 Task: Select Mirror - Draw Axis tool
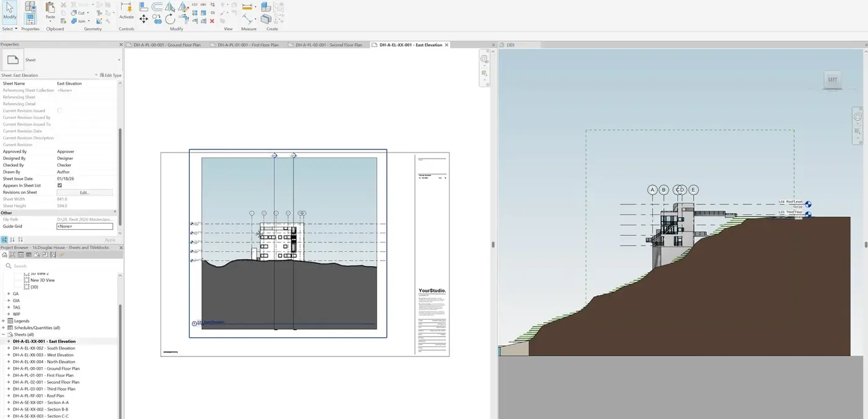184,7
